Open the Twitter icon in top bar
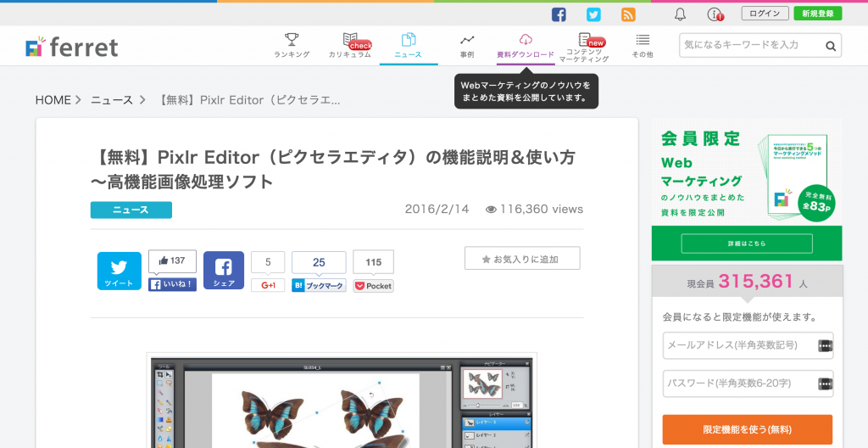Image resolution: width=868 pixels, height=448 pixels. (x=593, y=14)
